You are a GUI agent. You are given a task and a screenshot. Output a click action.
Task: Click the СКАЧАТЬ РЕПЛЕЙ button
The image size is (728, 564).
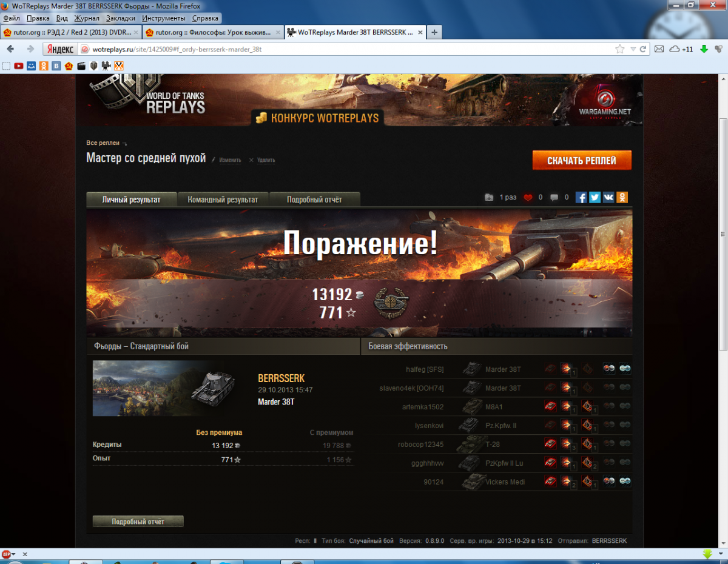[582, 161]
